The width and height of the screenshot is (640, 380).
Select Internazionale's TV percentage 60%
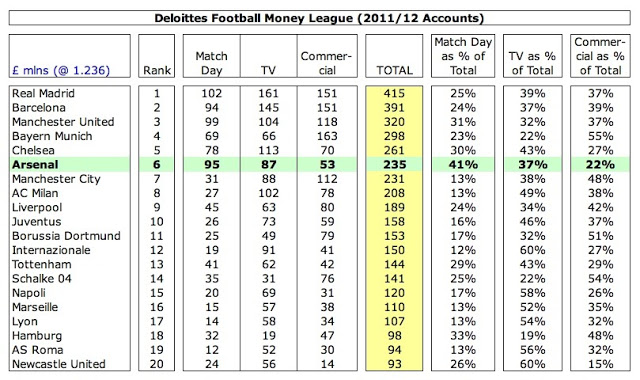(x=532, y=250)
